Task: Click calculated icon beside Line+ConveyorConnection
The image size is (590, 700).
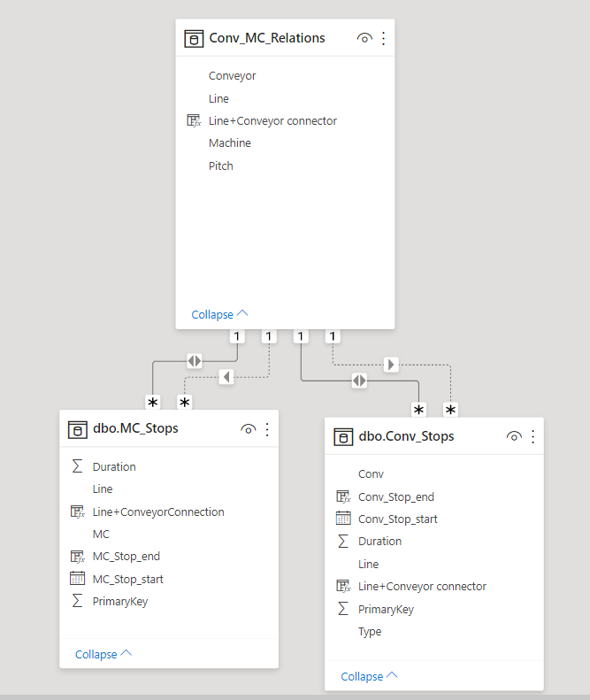Action: pyautogui.click(x=77, y=512)
